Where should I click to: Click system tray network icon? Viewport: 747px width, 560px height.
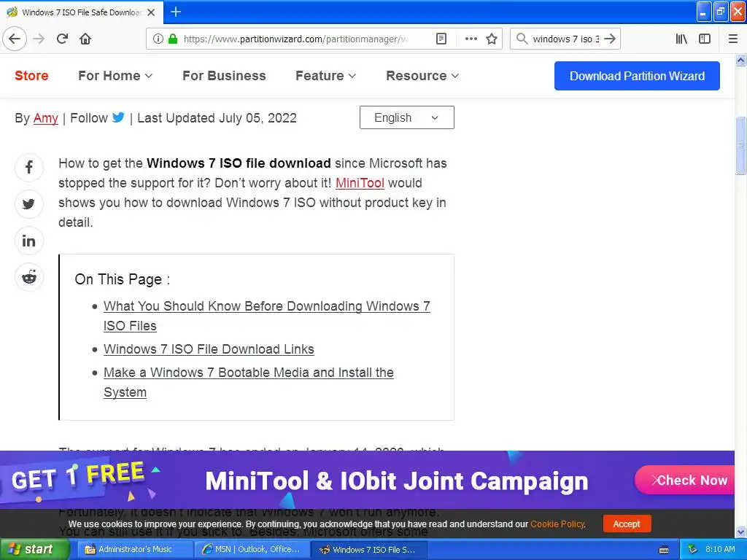693,550
